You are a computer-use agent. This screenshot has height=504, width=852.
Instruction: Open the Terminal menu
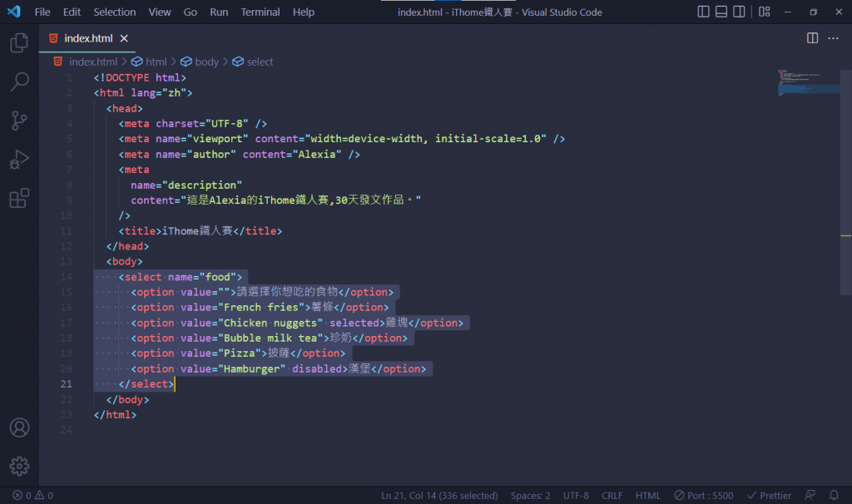tap(260, 12)
